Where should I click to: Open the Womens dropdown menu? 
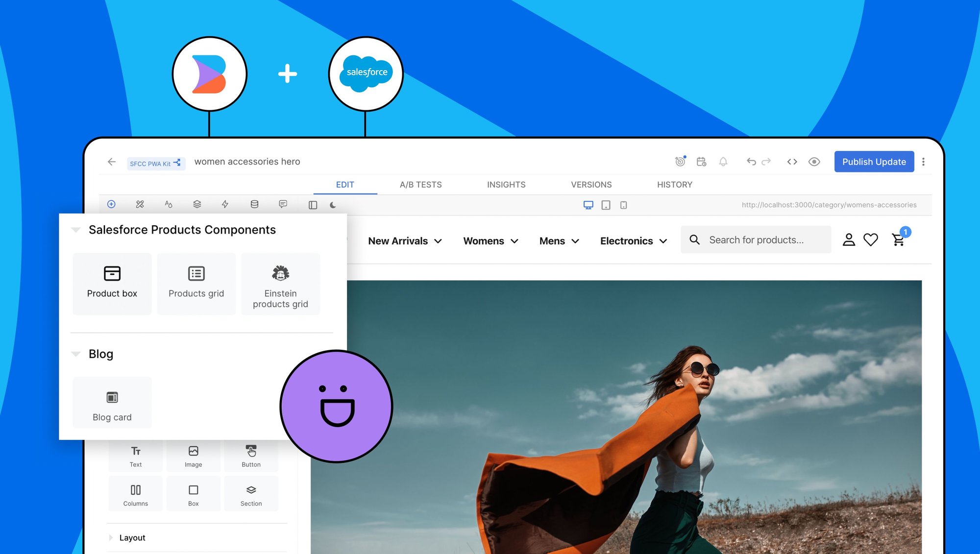(x=490, y=241)
